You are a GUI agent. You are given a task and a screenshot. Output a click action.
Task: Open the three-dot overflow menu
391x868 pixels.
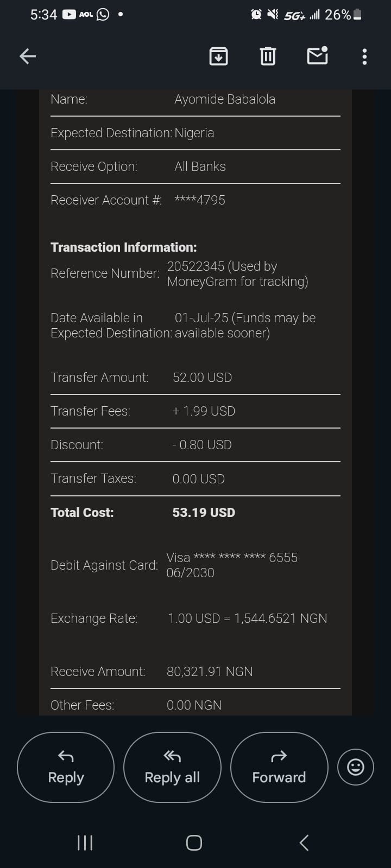(x=364, y=56)
